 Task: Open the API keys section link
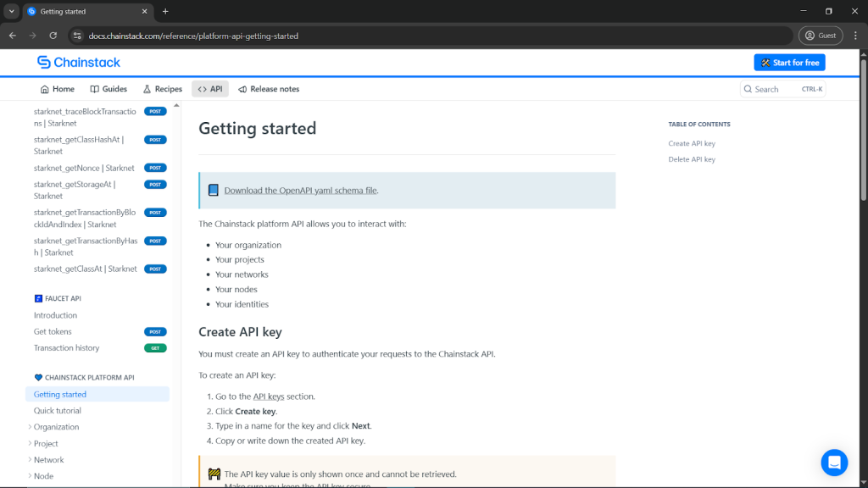click(x=269, y=396)
